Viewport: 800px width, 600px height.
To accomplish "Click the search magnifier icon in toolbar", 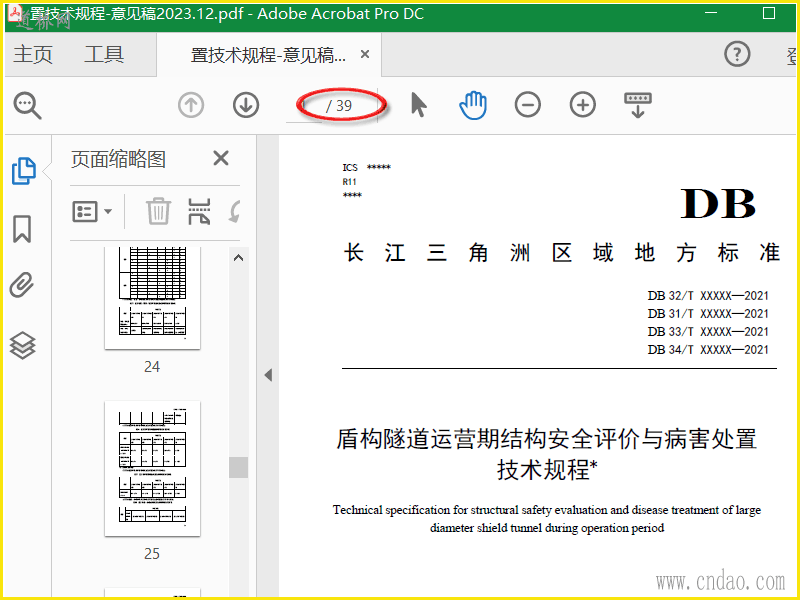I will [28, 106].
